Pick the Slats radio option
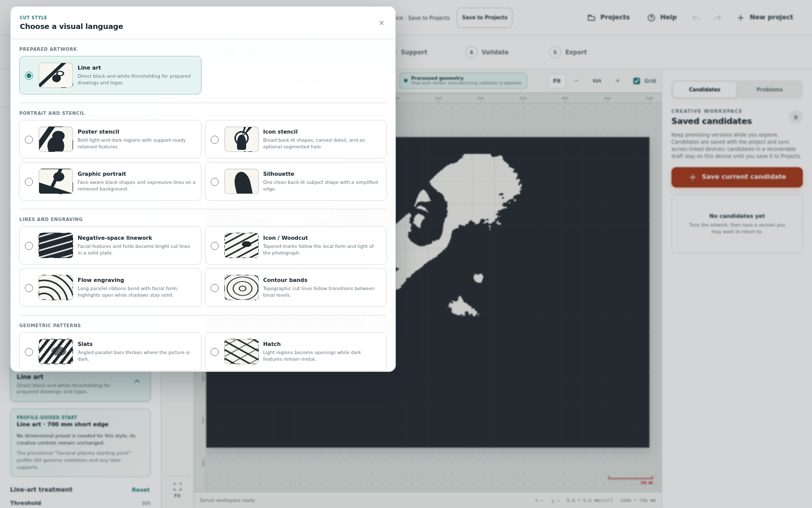812x508 pixels. tap(29, 352)
